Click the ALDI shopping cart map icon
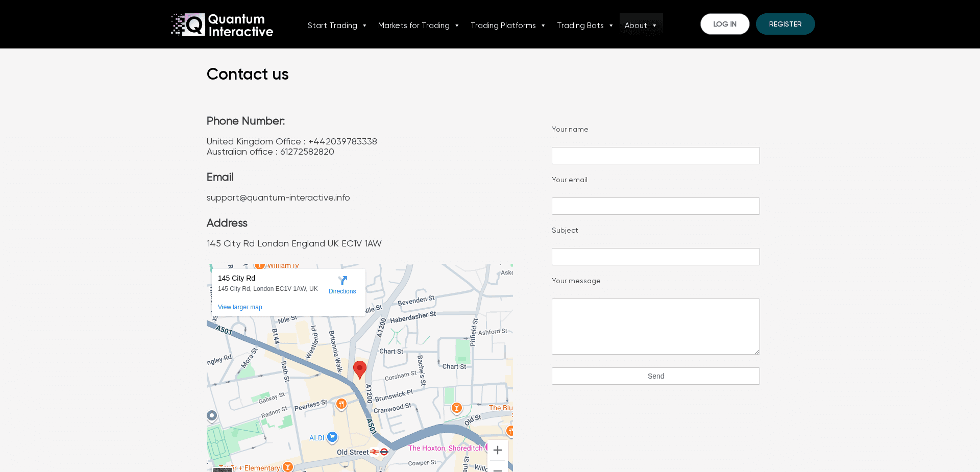This screenshot has height=472, width=980. [332, 437]
